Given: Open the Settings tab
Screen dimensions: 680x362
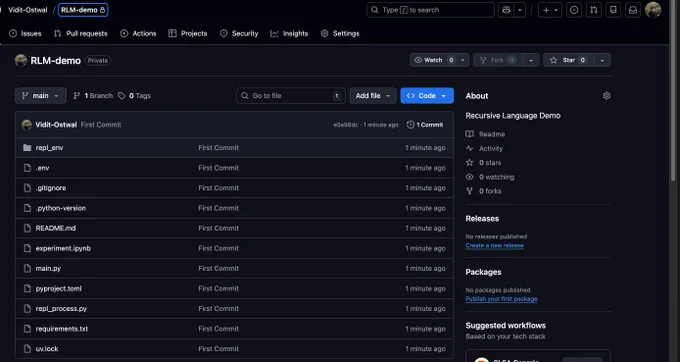Looking at the screenshot, I should coord(340,33).
